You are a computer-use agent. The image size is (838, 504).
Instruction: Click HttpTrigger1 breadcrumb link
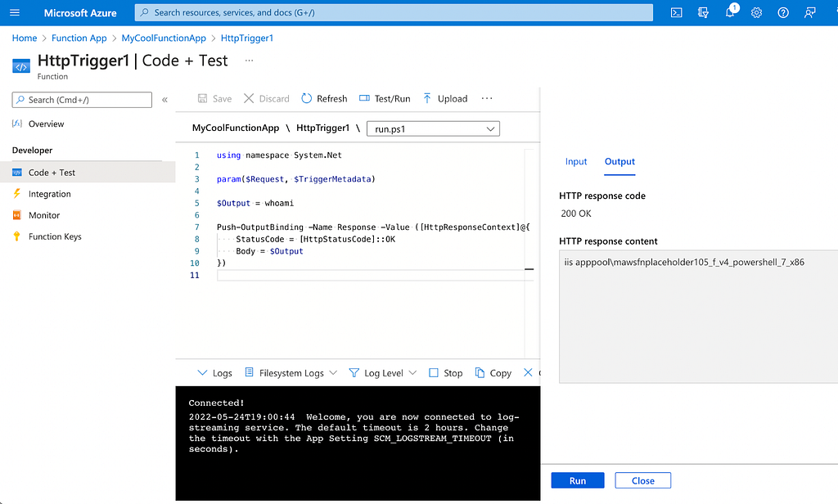tap(247, 38)
